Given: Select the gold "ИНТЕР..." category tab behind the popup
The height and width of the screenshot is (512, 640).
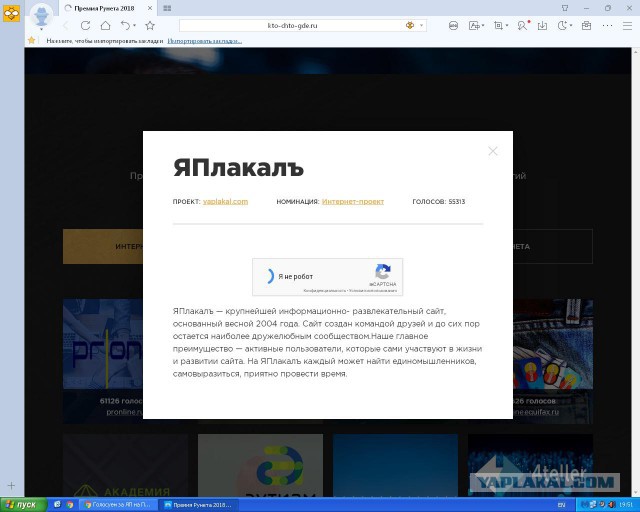Looking at the screenshot, I should pyautogui.click(x=103, y=246).
